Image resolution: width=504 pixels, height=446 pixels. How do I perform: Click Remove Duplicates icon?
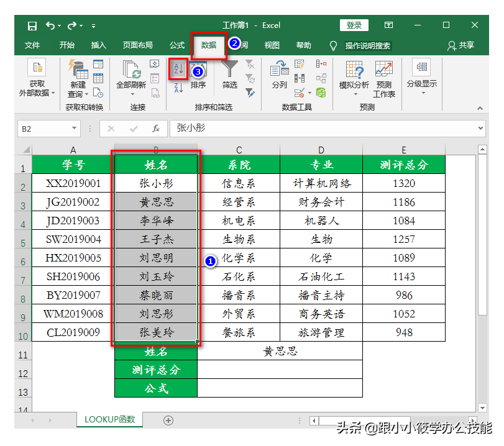coord(300,78)
